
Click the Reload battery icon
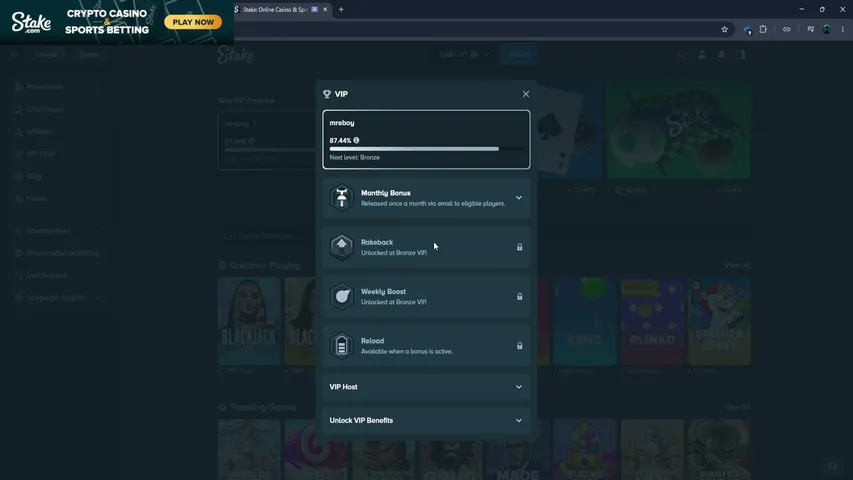point(342,346)
